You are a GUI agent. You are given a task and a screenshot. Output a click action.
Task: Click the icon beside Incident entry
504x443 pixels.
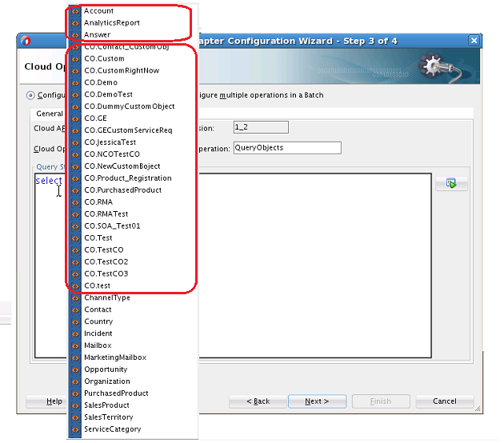click(75, 334)
